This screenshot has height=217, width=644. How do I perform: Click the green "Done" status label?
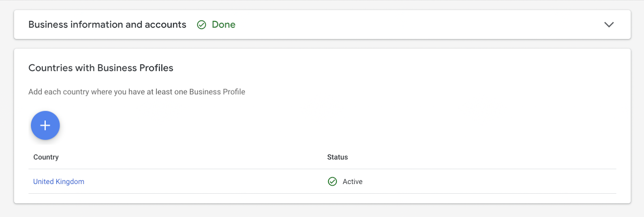tap(223, 25)
